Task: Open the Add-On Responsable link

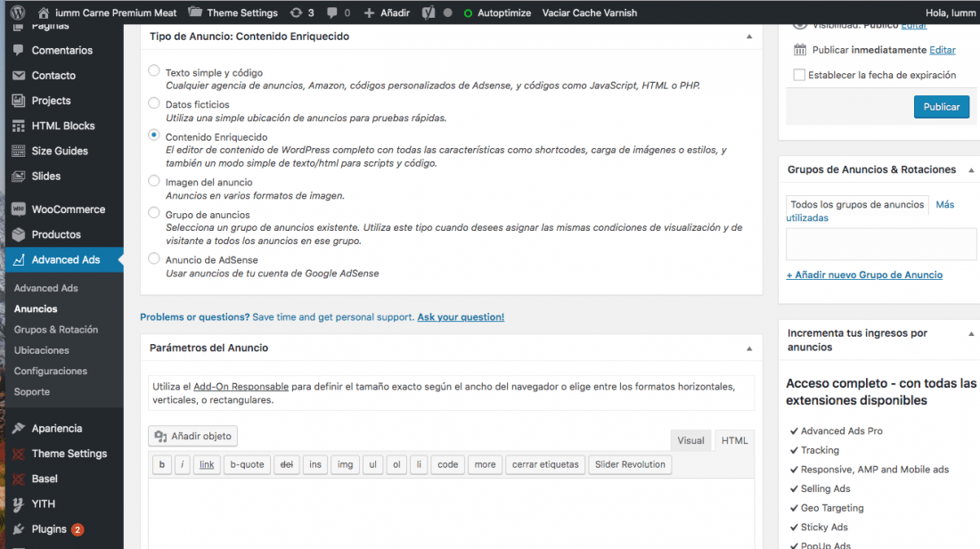Action: coord(241,387)
